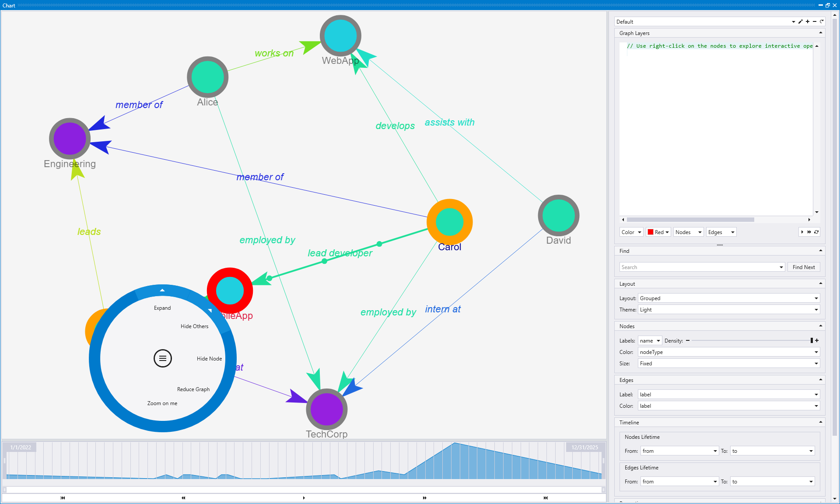Choose Hide Others from the radial menu
The height and width of the screenshot is (504, 840).
[x=194, y=326]
